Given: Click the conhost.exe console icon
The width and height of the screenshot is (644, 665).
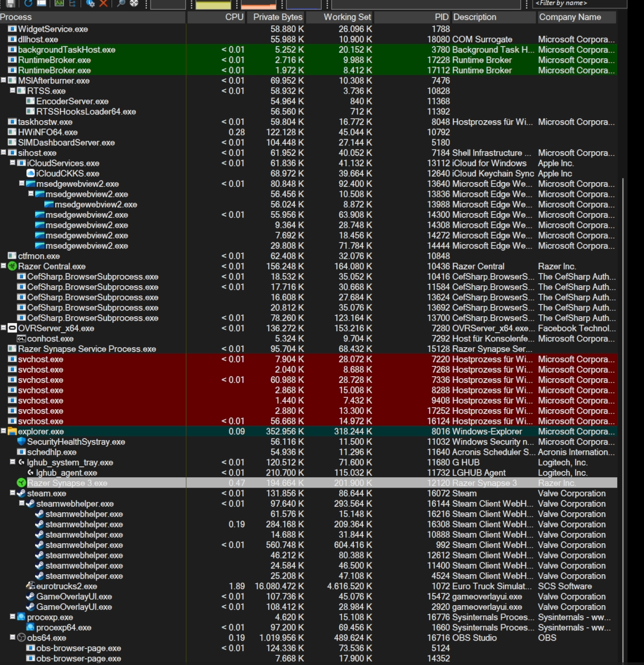Looking at the screenshot, I should tap(21, 338).
